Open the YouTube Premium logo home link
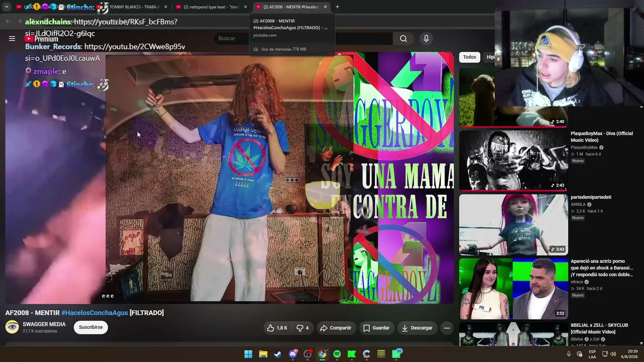The width and height of the screenshot is (644, 362). coord(42,39)
